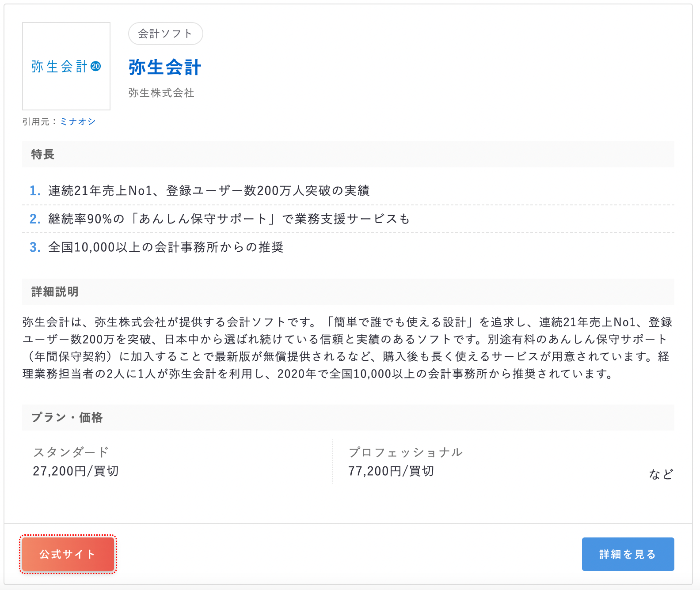
Task: Select the スタンダード plan name
Action: click(71, 452)
